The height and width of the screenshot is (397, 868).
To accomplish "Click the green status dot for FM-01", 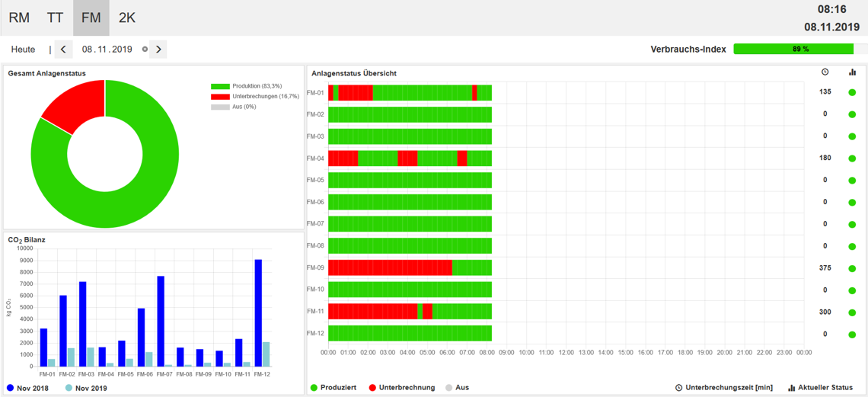I will click(852, 92).
